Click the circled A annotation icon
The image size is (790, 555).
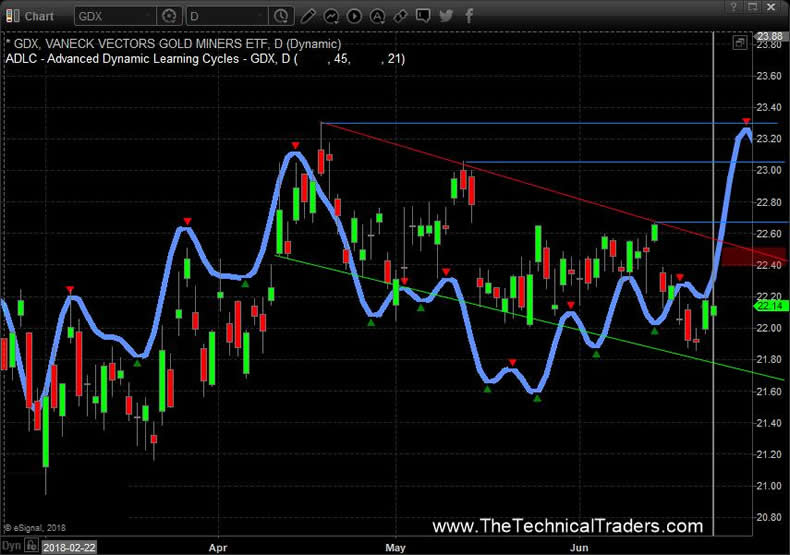pos(377,16)
